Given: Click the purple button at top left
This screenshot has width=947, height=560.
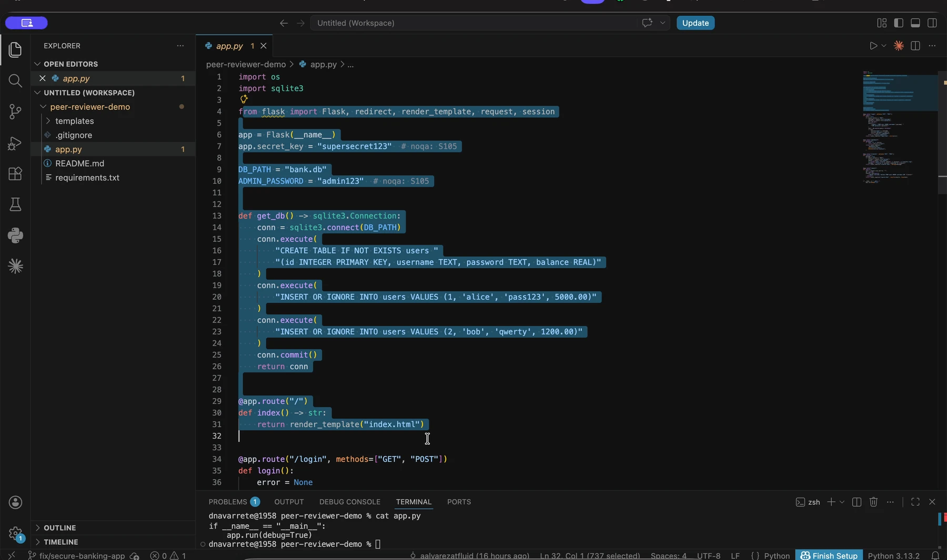Looking at the screenshot, I should [x=26, y=23].
